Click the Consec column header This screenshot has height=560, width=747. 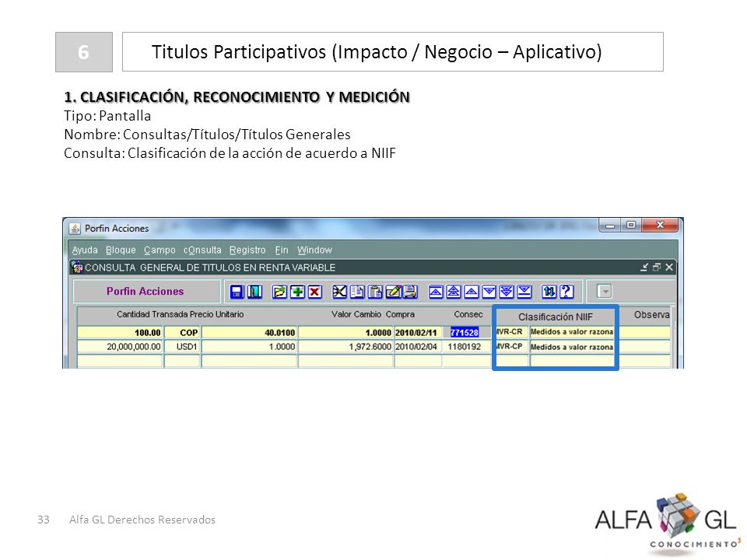coord(468,314)
